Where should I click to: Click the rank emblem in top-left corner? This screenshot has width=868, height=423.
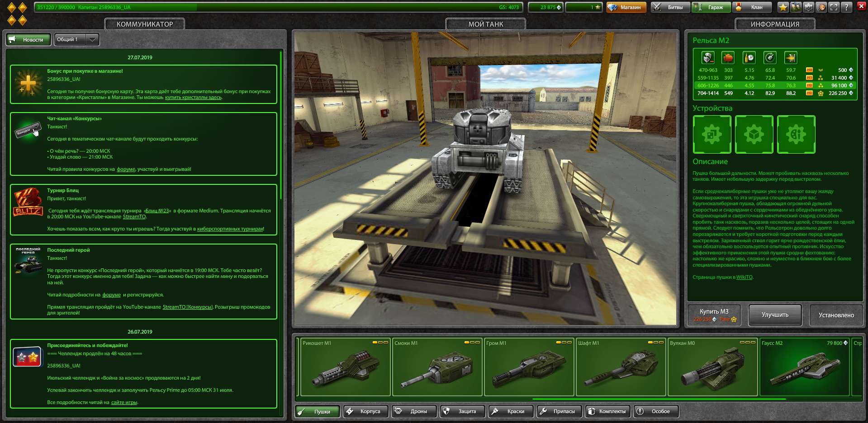pyautogui.click(x=17, y=14)
